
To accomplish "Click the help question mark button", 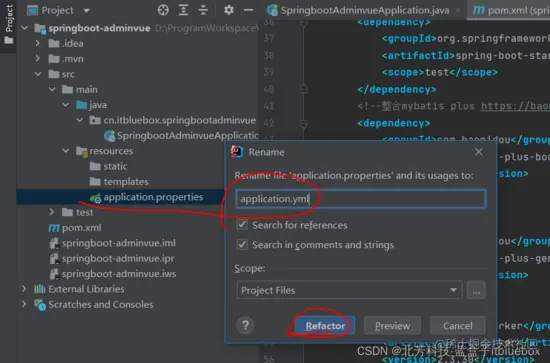I will pos(246,325).
